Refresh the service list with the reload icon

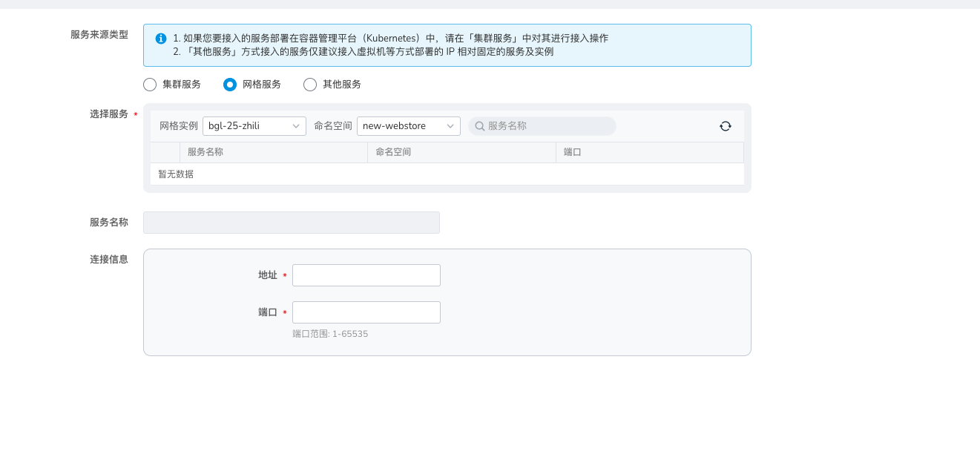click(x=725, y=126)
